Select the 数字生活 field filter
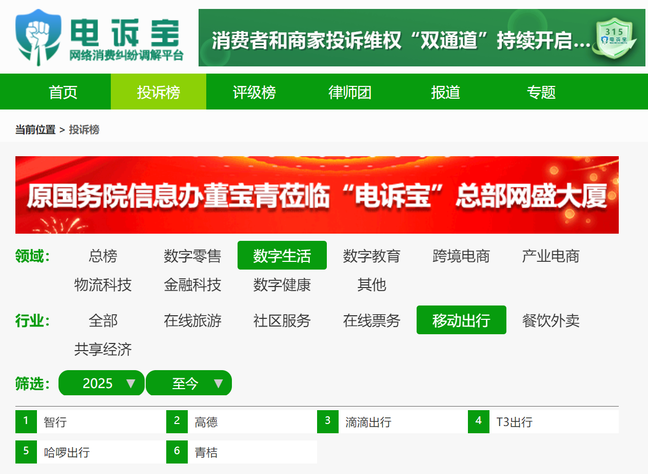The height and width of the screenshot is (474, 648). (x=282, y=255)
